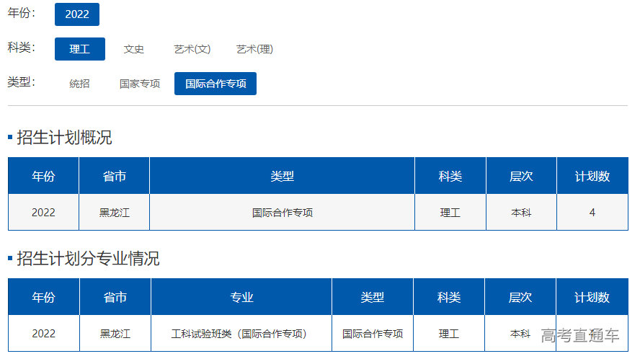Click 本科 in the overview table row
The image size is (640, 364).
click(x=521, y=213)
